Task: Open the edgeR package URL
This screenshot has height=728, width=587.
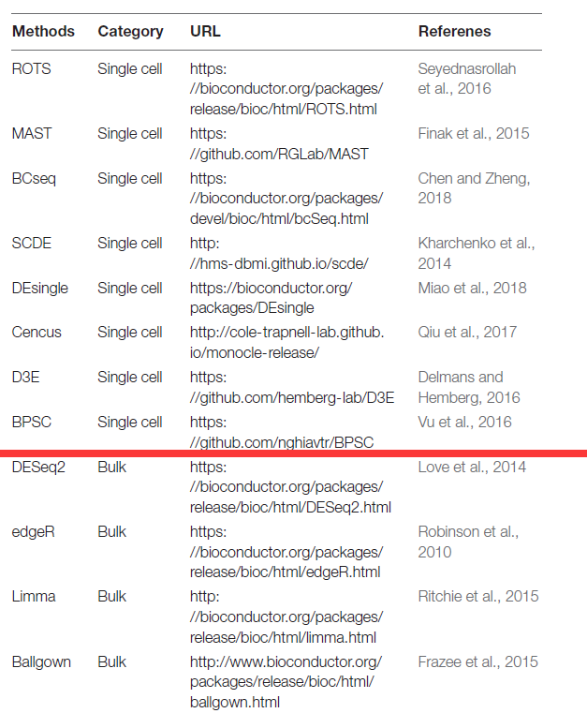Action: pos(286,552)
